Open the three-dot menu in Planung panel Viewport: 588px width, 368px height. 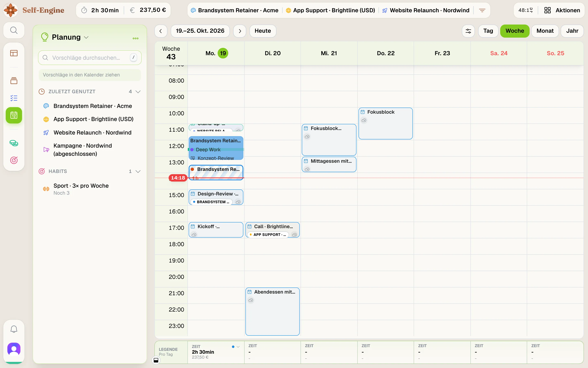[136, 38]
